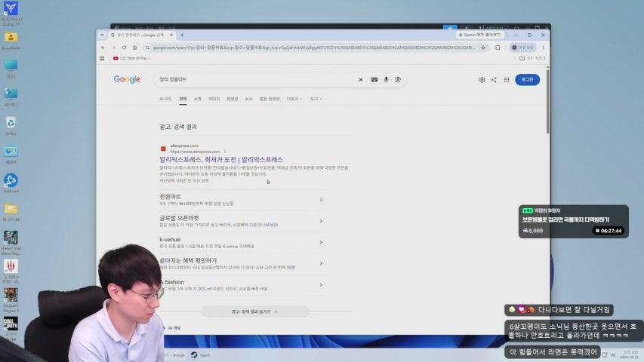
Task: Expand the 쏟아지는 혜택 확인하기 chevron
Action: 321,263
